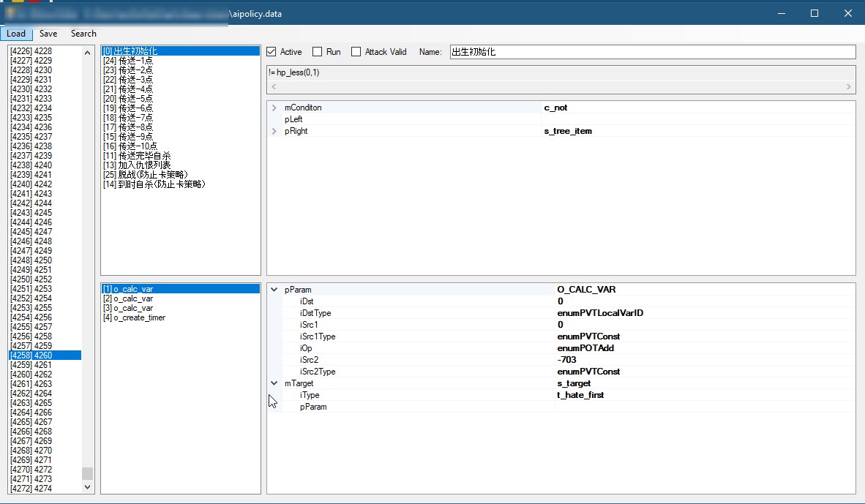This screenshot has width=865, height=504.
Task: Click the condition box right scroll arrow
Action: [848, 86]
